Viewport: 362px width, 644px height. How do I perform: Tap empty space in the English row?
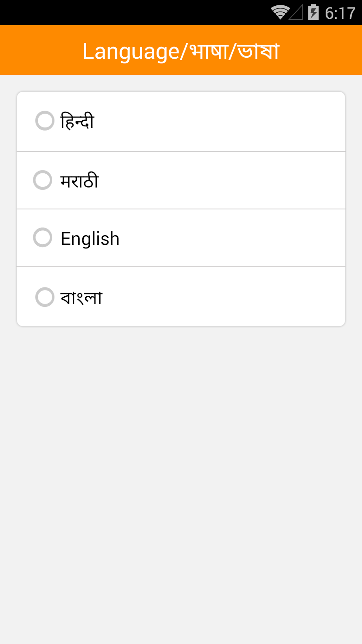(x=230, y=238)
